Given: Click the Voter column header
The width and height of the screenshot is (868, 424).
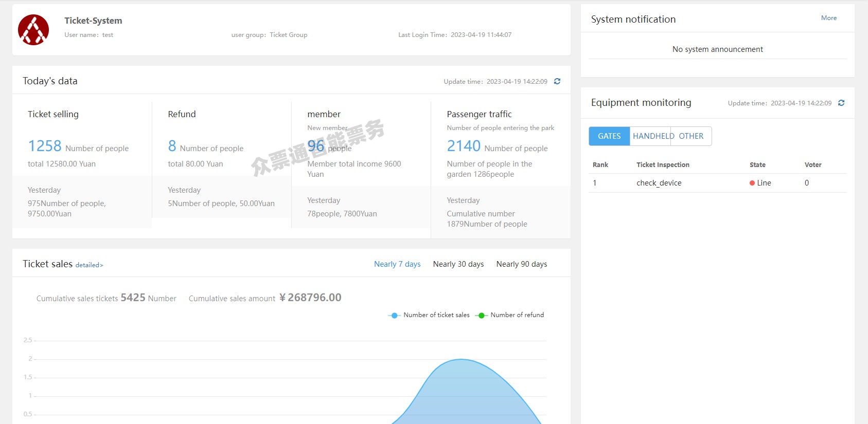Looking at the screenshot, I should (813, 165).
